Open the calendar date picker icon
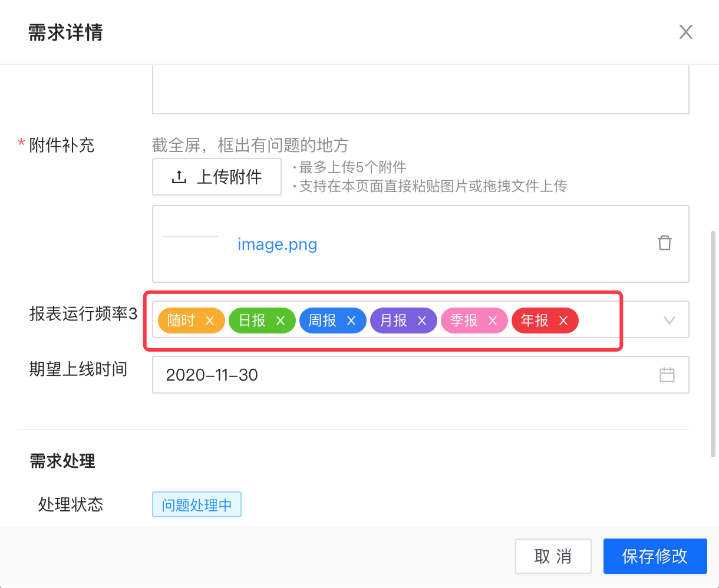The height and width of the screenshot is (588, 719). [667, 375]
